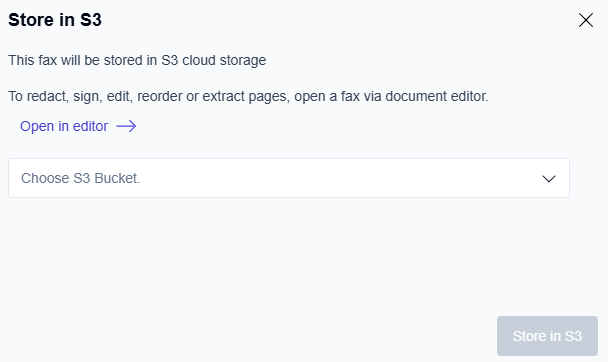Dismiss dialog using the X icon

click(586, 20)
